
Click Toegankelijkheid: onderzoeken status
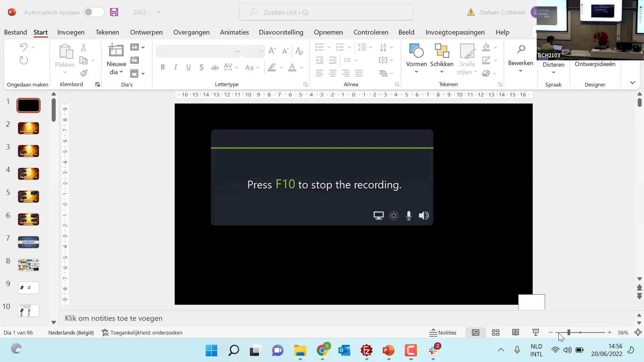click(x=142, y=333)
